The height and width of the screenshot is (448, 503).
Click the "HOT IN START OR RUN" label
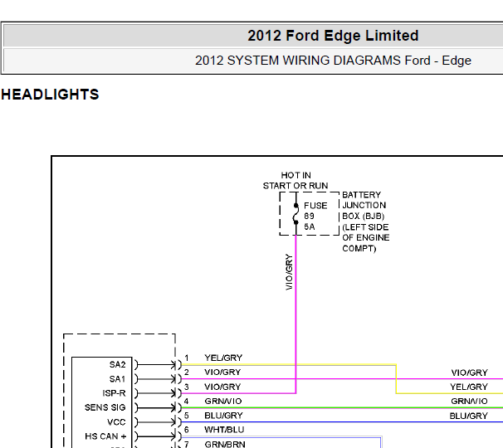point(295,181)
